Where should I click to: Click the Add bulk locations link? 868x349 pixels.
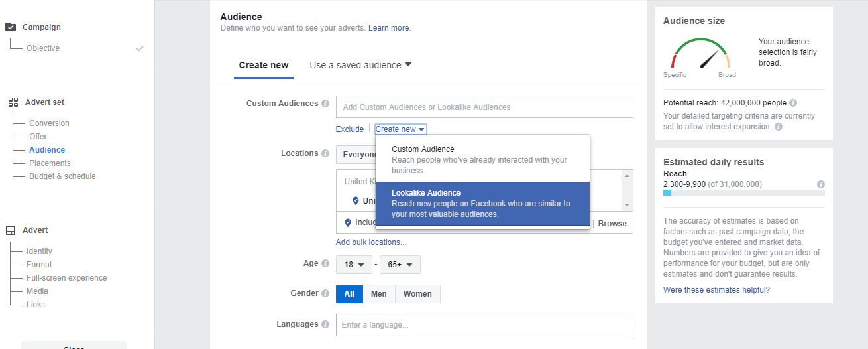pos(371,242)
